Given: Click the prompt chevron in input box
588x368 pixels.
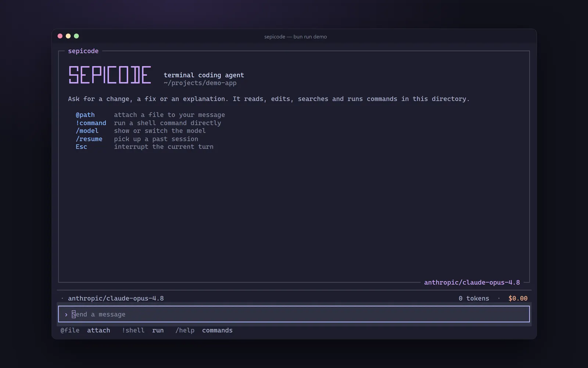Looking at the screenshot, I should pyautogui.click(x=66, y=314).
